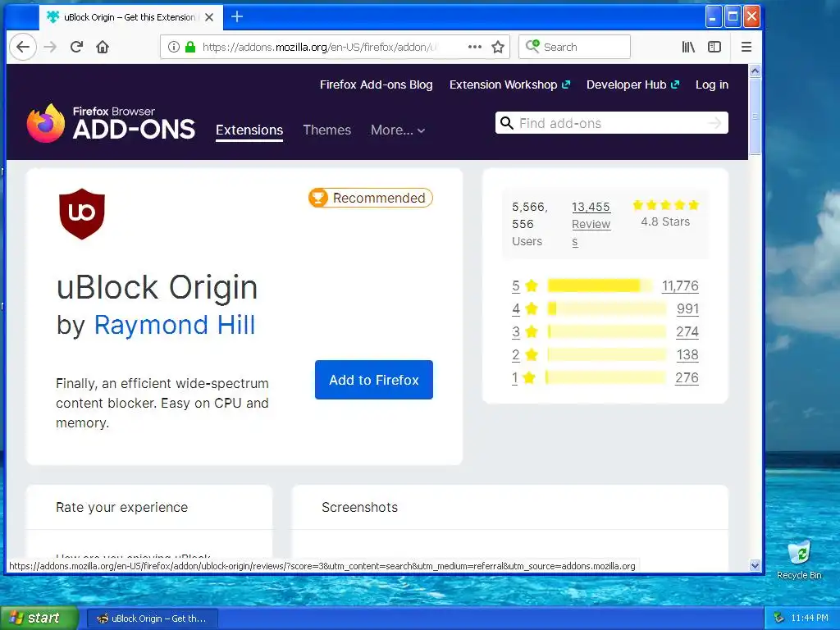Open the Library icon in toolbar
Screen dimensions: 840x630
click(688, 47)
